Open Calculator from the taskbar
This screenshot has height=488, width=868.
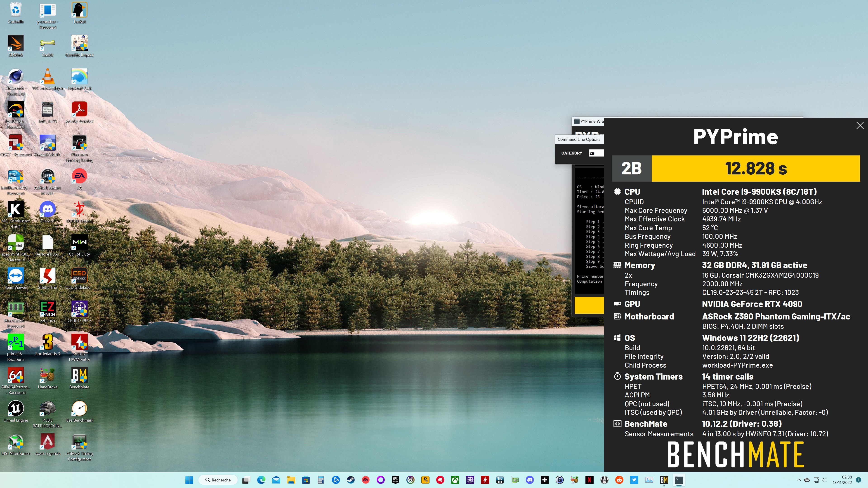[321, 480]
